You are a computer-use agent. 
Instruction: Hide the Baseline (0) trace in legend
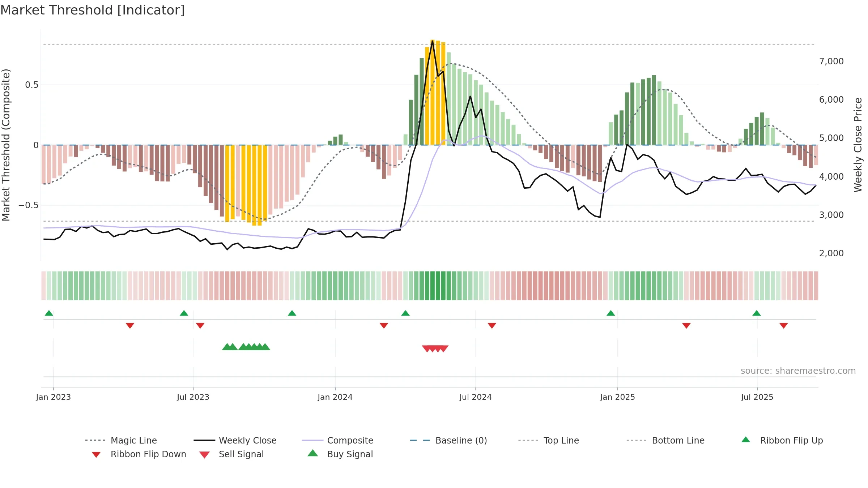click(x=448, y=440)
